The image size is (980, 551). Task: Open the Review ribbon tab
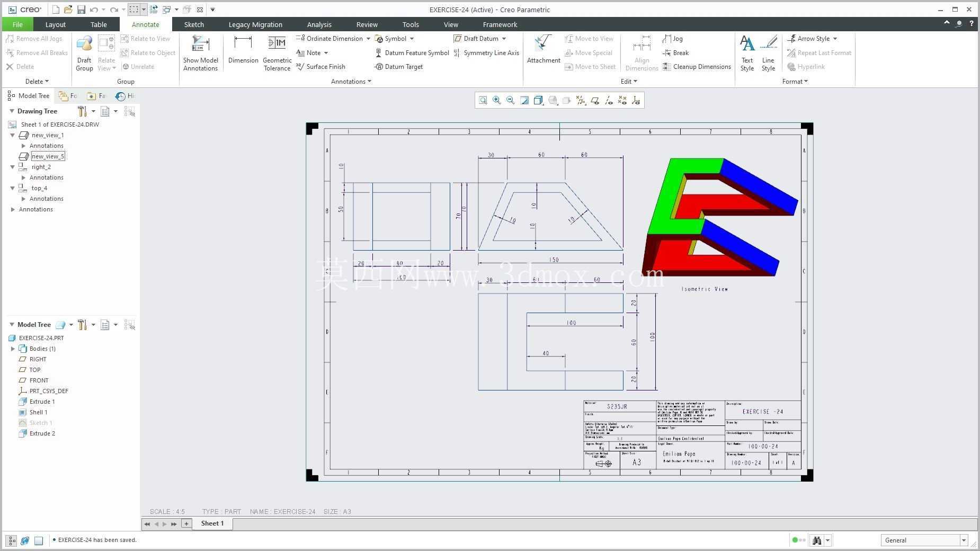coord(367,24)
